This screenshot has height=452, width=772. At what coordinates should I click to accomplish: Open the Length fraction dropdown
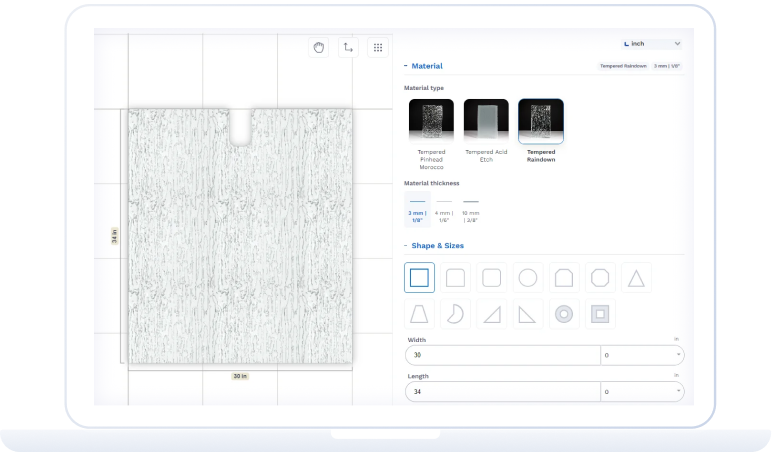click(642, 391)
